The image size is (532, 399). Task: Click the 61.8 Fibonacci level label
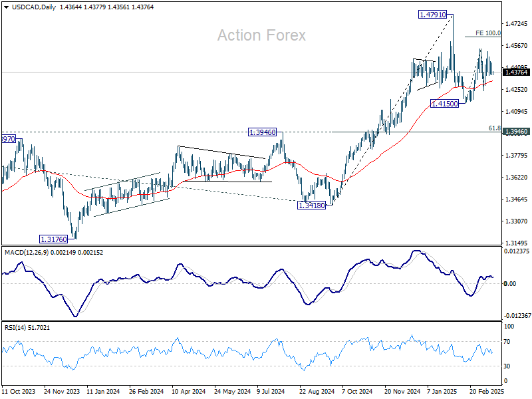tap(494, 128)
